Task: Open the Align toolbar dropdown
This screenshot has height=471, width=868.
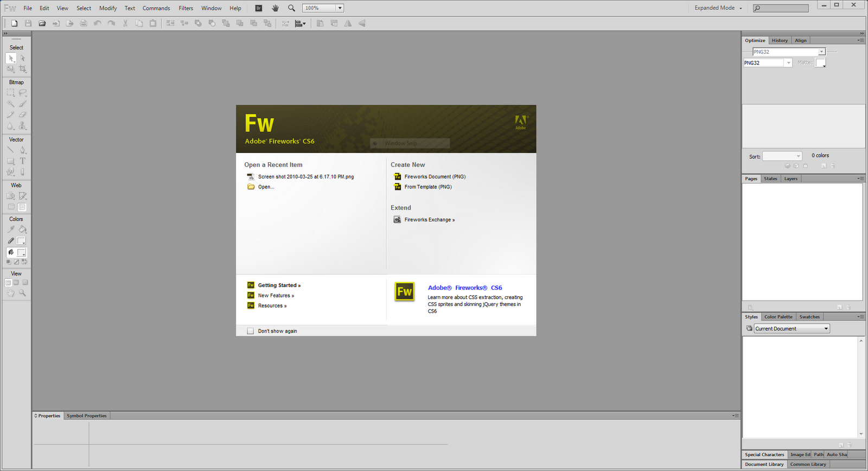Action: [301, 23]
